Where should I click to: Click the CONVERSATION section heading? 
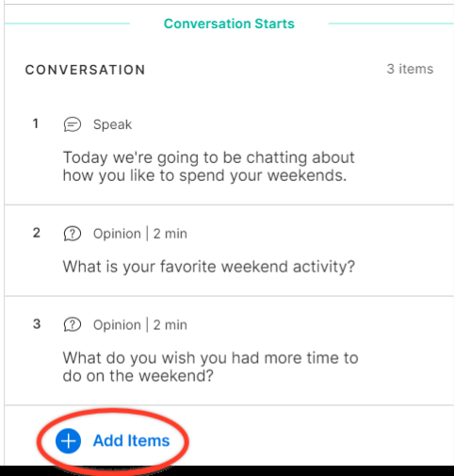(85, 70)
